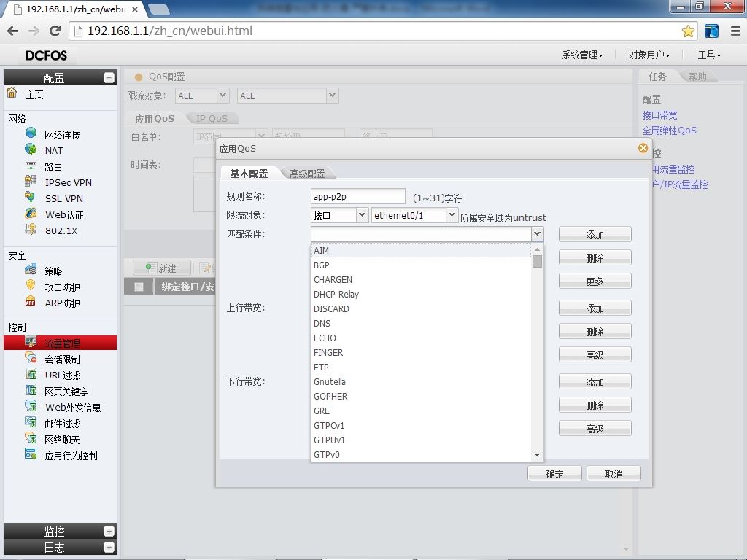Select the 会话限制 sidebar icon
This screenshot has width=747, height=560.
[x=31, y=358]
